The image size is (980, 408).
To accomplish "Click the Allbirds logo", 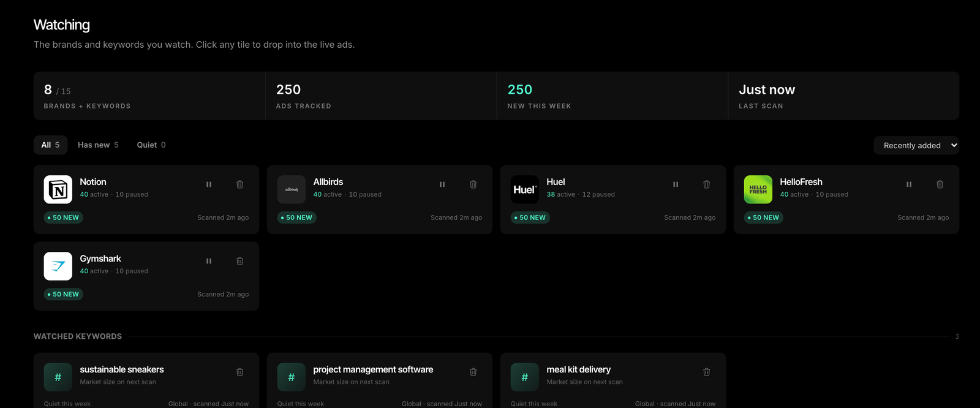I will [x=292, y=190].
